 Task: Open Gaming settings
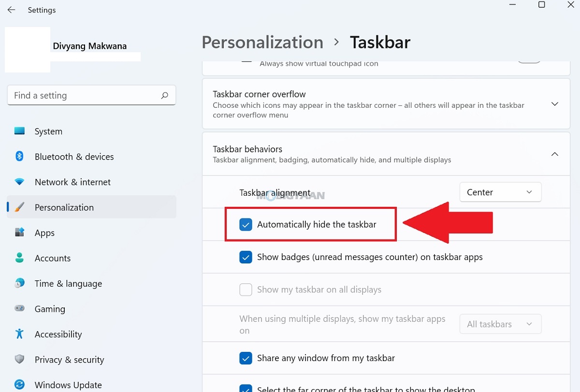click(x=50, y=309)
